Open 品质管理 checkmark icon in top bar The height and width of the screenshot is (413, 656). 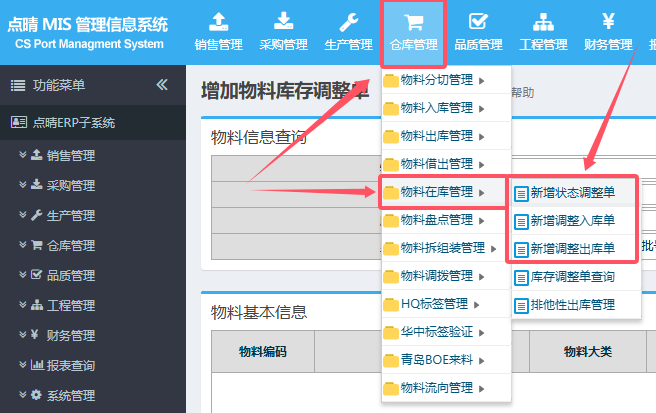pos(478,22)
